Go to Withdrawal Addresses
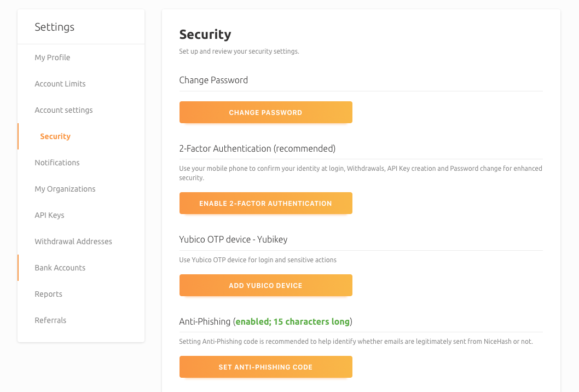The image size is (579, 392). [x=73, y=241]
